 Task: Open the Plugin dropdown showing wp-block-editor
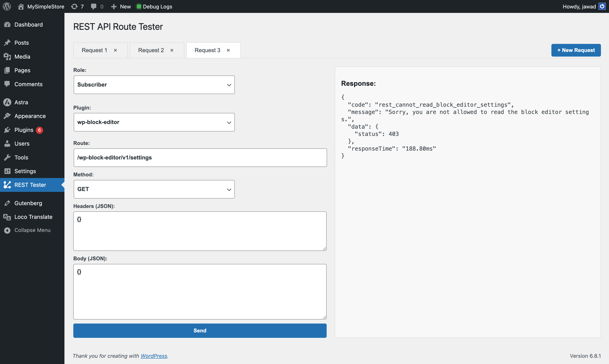[x=154, y=122]
